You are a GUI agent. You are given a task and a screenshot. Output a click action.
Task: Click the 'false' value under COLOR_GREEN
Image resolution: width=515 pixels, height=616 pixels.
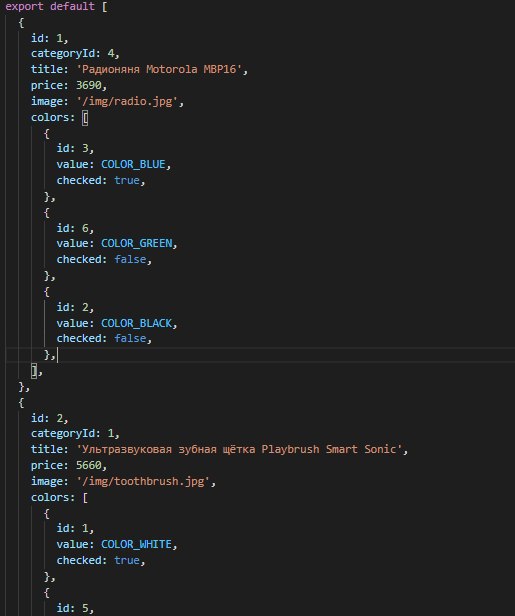tap(130, 260)
